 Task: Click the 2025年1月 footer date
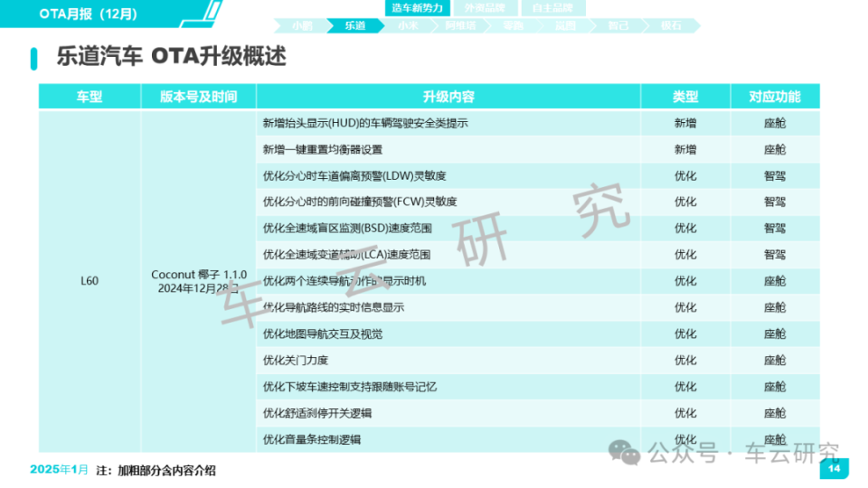pos(59,470)
